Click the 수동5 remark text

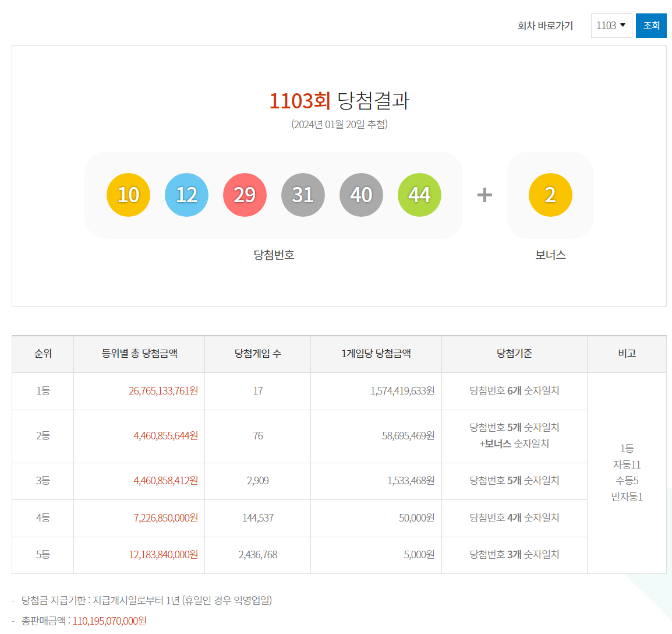627,480
